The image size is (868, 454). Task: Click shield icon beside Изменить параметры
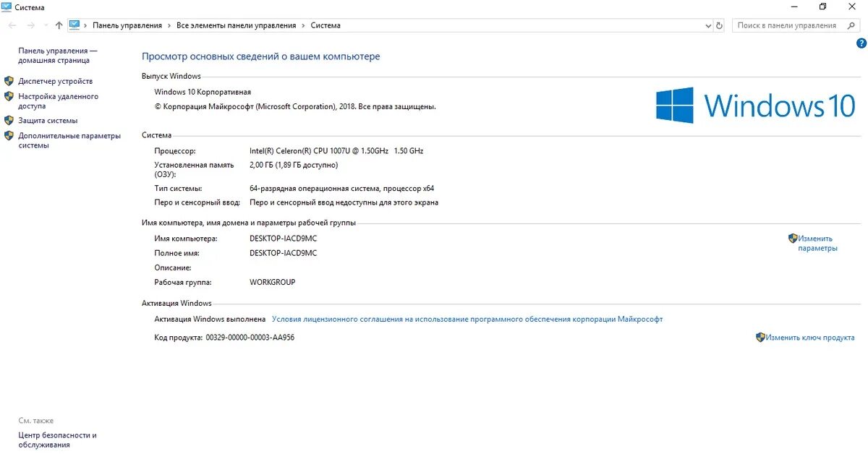[x=793, y=238]
